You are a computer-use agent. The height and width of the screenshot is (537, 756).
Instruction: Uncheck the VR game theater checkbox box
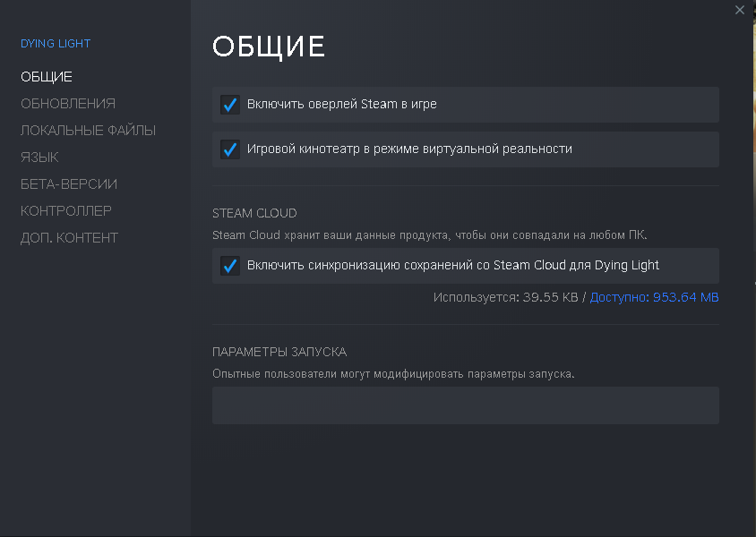coord(230,149)
